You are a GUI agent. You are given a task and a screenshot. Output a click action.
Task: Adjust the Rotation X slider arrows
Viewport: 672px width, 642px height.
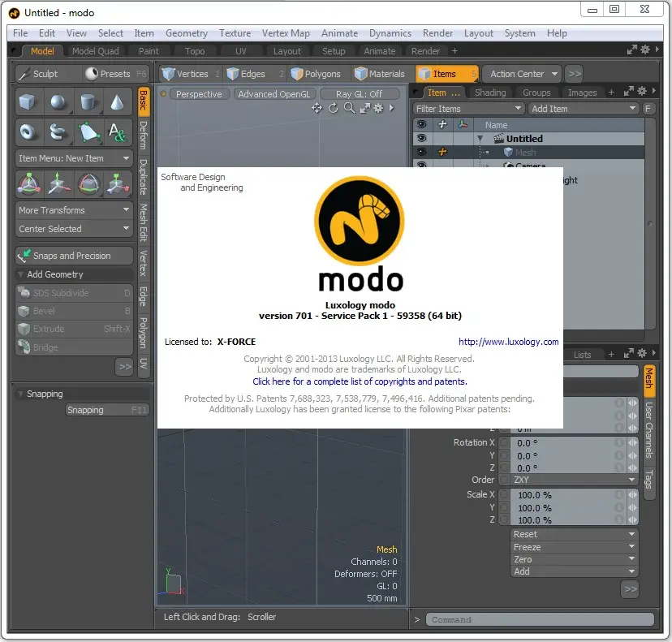click(x=632, y=442)
